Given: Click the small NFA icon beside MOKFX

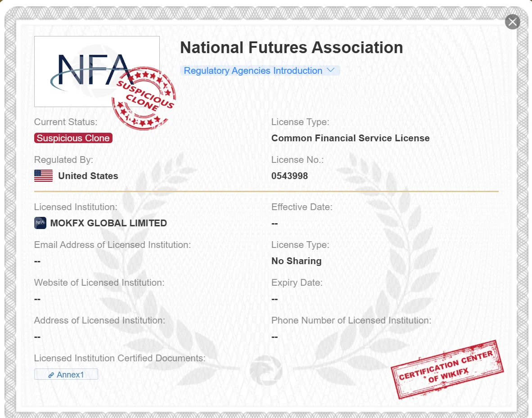Looking at the screenshot, I should (x=40, y=223).
